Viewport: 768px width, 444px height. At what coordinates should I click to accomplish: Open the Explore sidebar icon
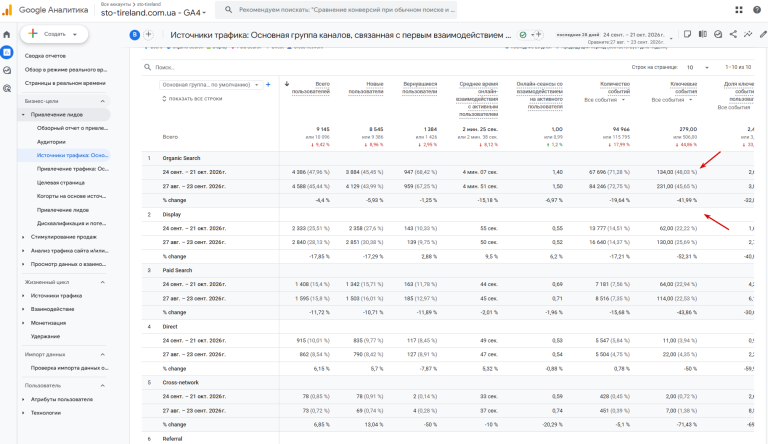pos(7,71)
